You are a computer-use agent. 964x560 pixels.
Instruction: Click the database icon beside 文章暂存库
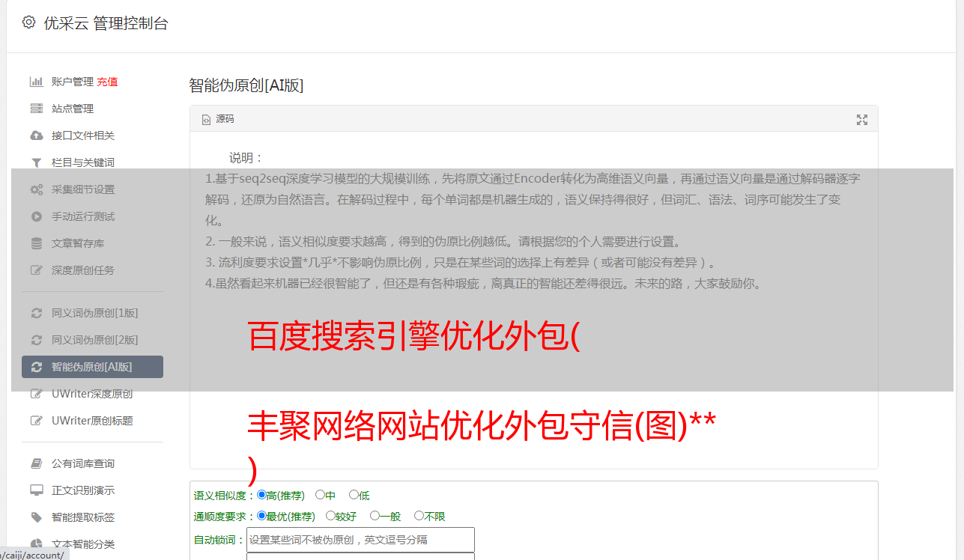36,243
